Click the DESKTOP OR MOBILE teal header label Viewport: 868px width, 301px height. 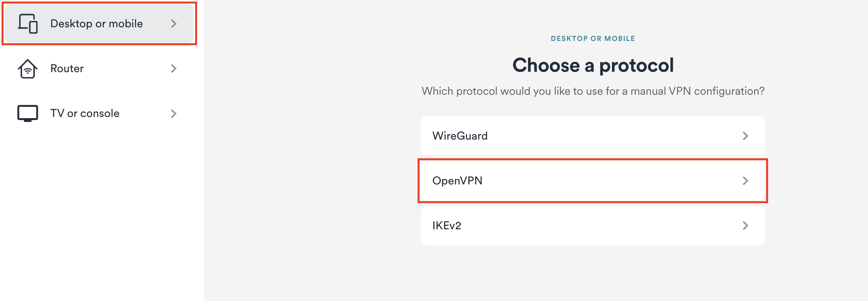[x=592, y=39]
